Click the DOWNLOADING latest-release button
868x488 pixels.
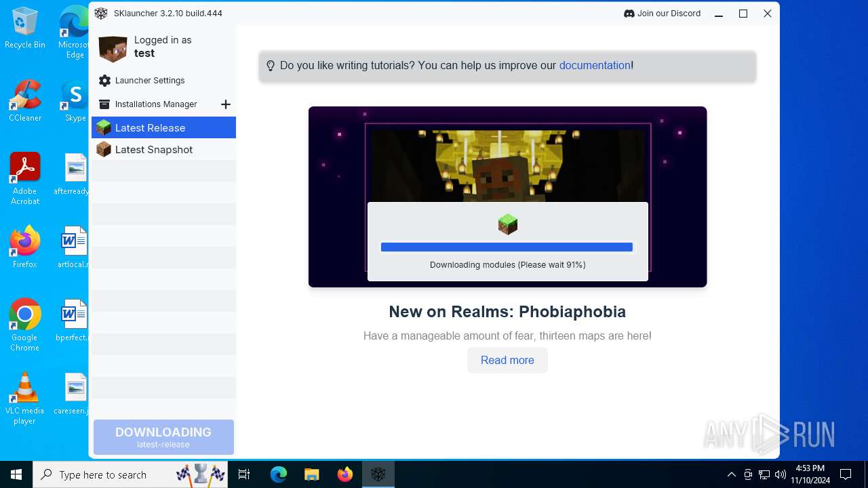pyautogui.click(x=163, y=437)
